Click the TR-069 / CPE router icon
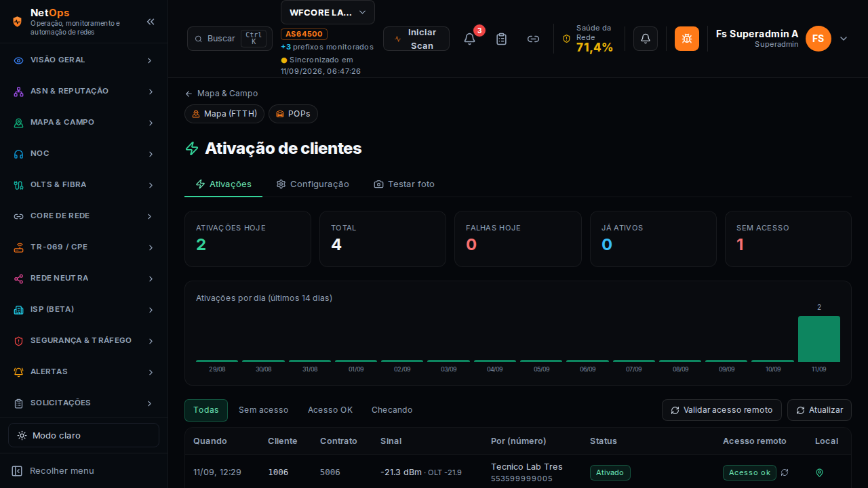This screenshot has height=488, width=868. (19, 247)
